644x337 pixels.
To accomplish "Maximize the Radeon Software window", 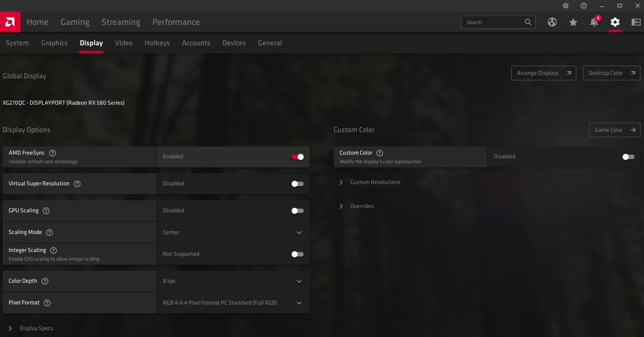I will [620, 6].
